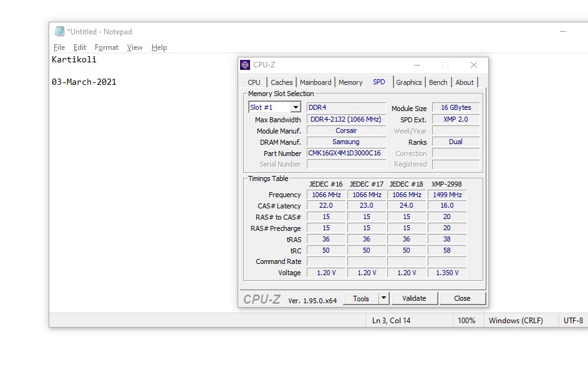Open Notepad's File menu

pos(59,47)
